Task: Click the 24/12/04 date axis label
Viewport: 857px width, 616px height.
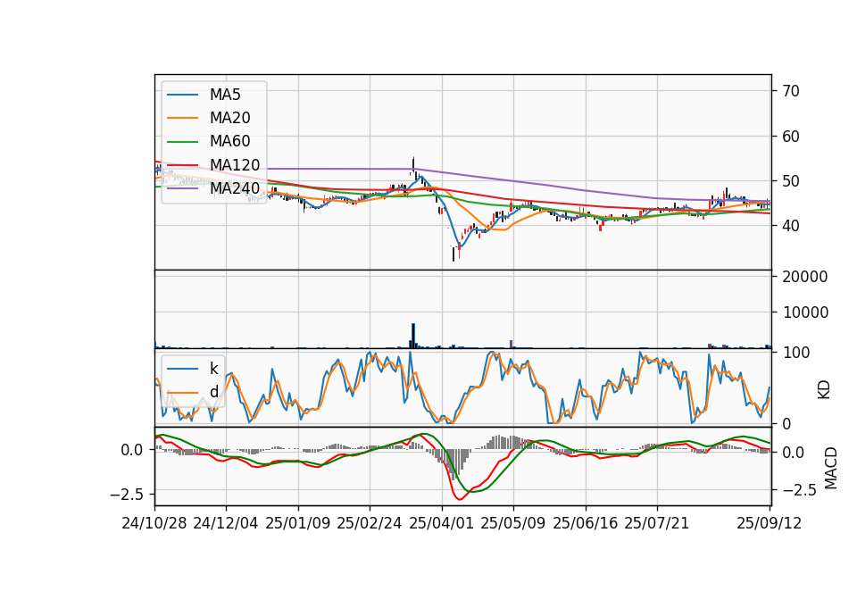Action: pos(226,523)
